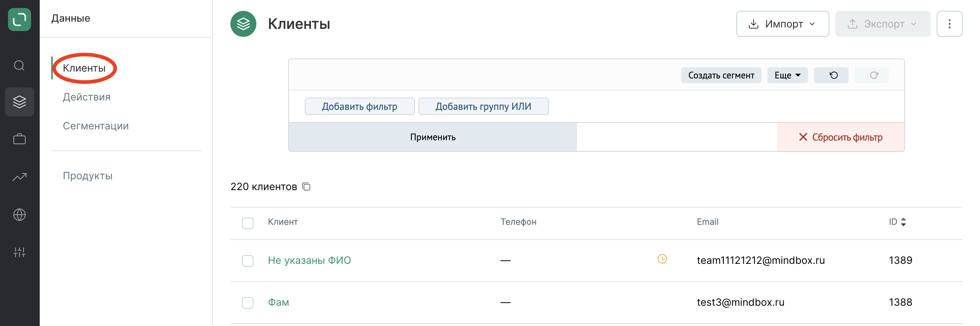Select Клиенты in the side menu
980x326 pixels.
(84, 68)
